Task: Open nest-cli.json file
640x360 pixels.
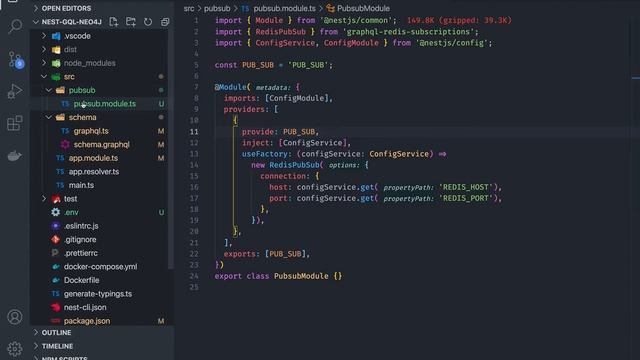Action: (x=85, y=307)
